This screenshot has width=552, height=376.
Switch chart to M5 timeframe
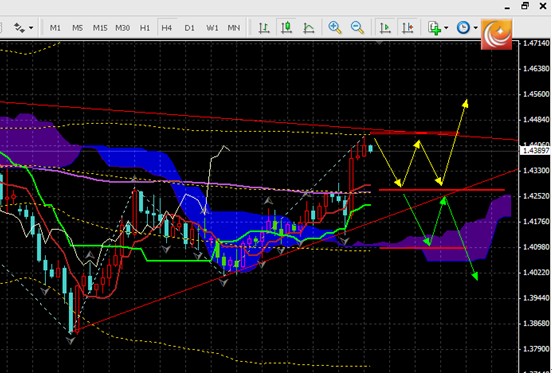point(77,28)
